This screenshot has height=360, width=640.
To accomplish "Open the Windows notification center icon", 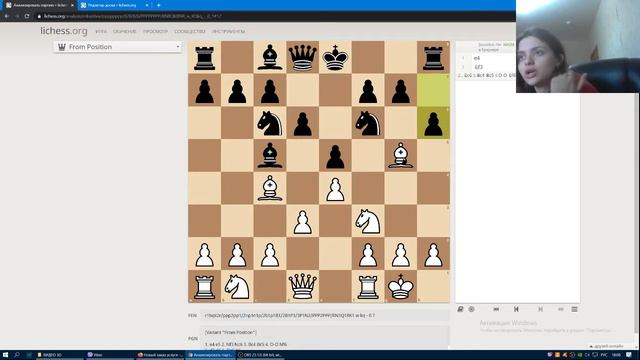I will click(629, 355).
